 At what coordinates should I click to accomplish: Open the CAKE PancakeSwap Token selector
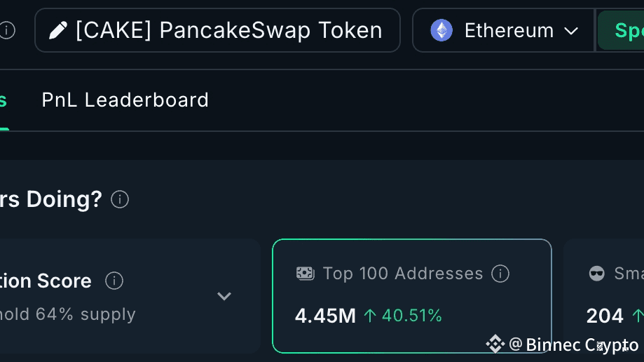tap(217, 30)
